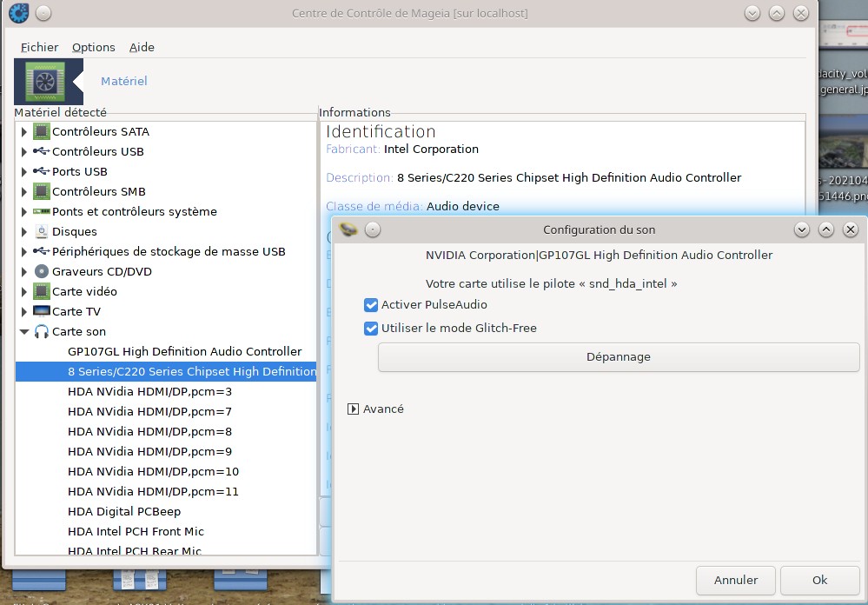Click the round pin button in the Centre de Contrôle title bar
The height and width of the screenshot is (605, 868).
pos(43,13)
